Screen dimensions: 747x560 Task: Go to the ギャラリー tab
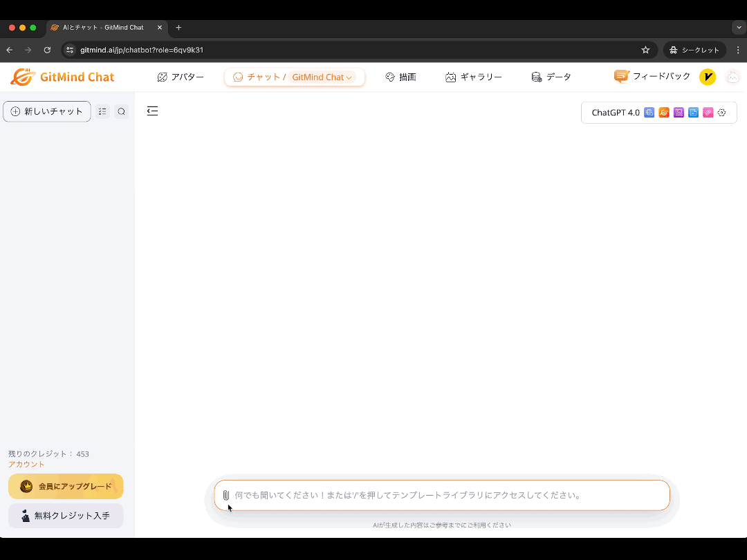pos(474,77)
